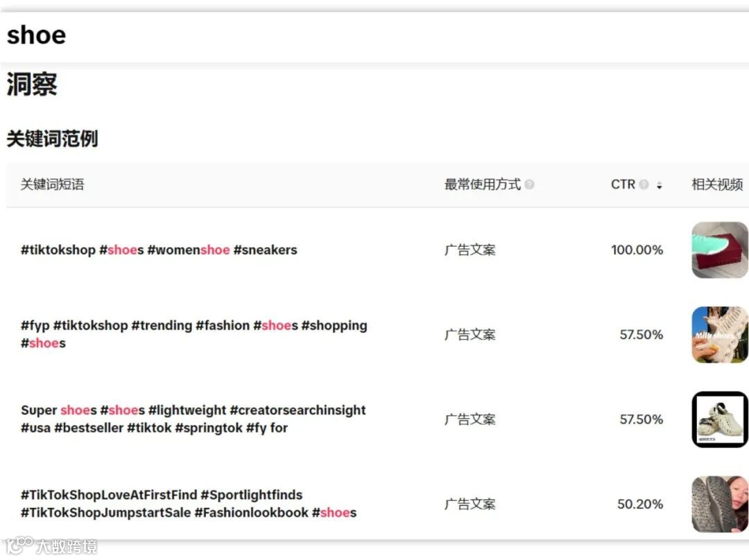The image size is (749, 560).
Task: Open the white clog shoe video thumbnail
Action: click(719, 419)
